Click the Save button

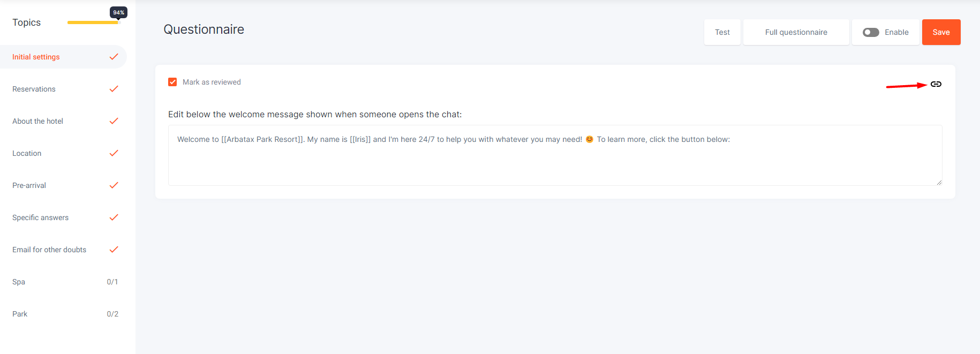tap(941, 32)
